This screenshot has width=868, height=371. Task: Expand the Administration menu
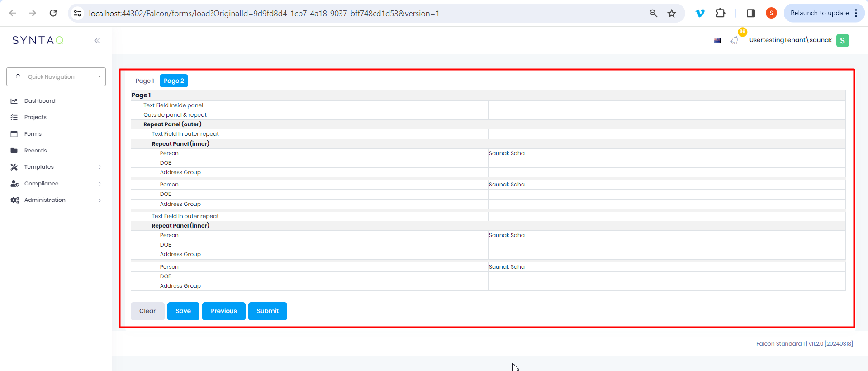(45, 200)
